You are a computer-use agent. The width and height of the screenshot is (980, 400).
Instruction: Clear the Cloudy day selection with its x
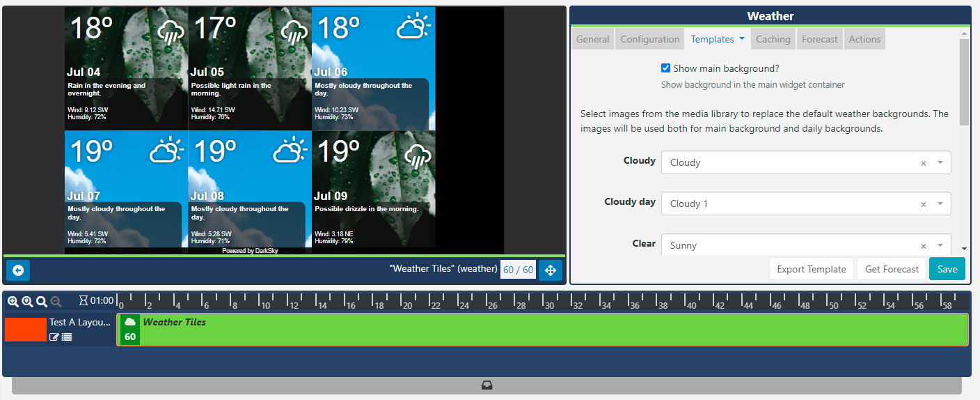(924, 204)
